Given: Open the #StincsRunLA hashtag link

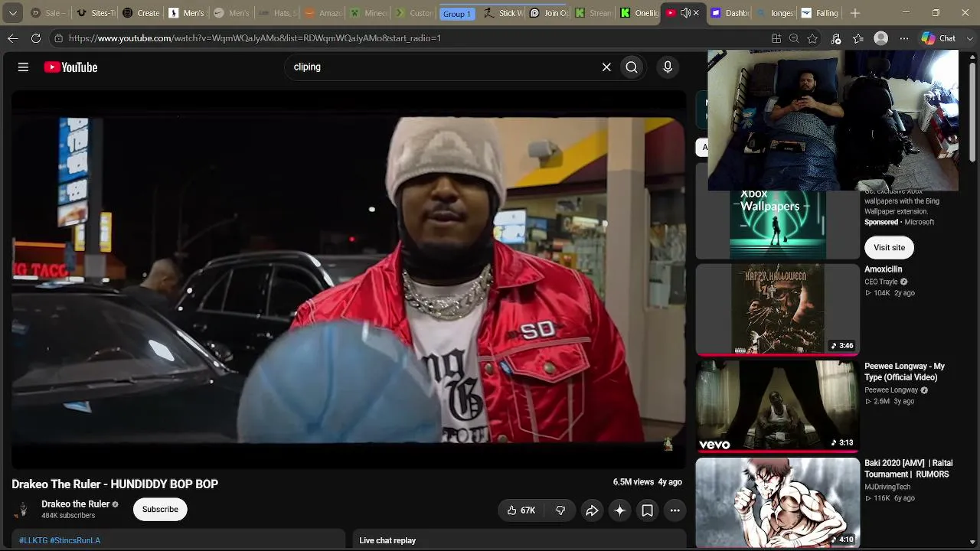Looking at the screenshot, I should point(75,540).
